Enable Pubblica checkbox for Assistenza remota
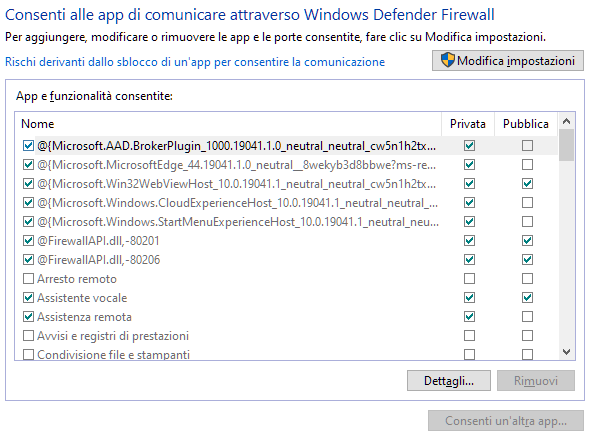This screenshot has width=594, height=436. (x=527, y=317)
